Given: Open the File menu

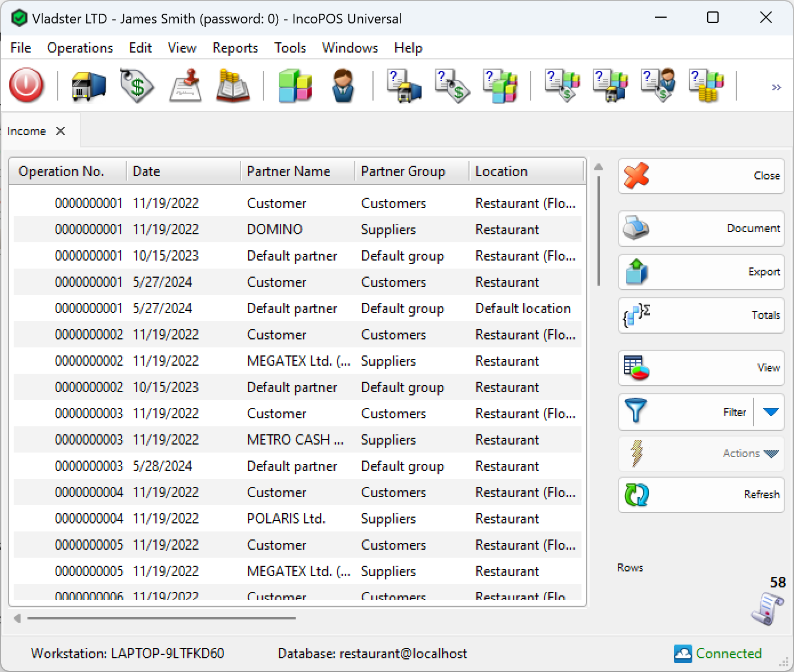Looking at the screenshot, I should pyautogui.click(x=21, y=48).
